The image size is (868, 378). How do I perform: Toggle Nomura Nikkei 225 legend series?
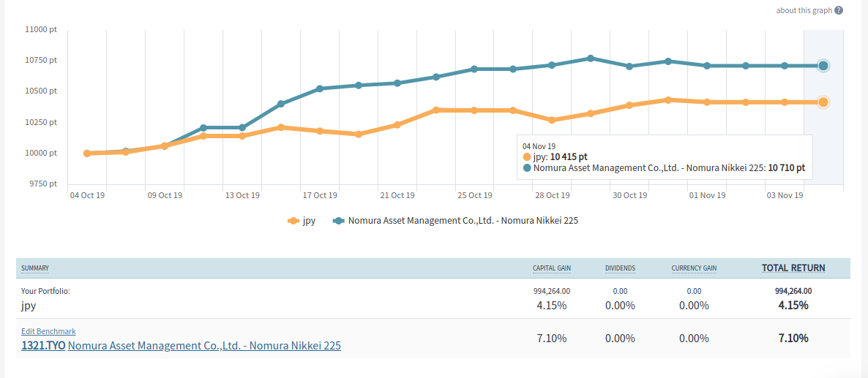[x=463, y=220]
